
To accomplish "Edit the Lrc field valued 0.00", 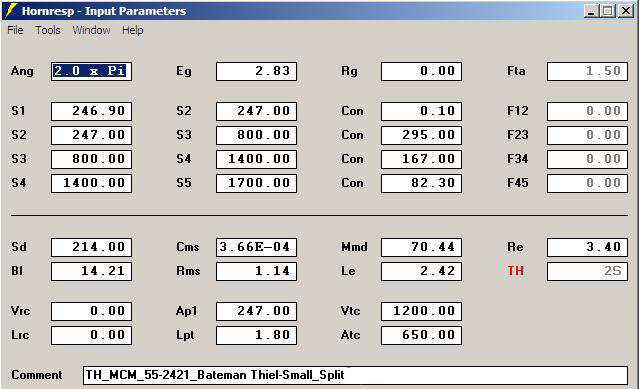I will click(x=91, y=335).
